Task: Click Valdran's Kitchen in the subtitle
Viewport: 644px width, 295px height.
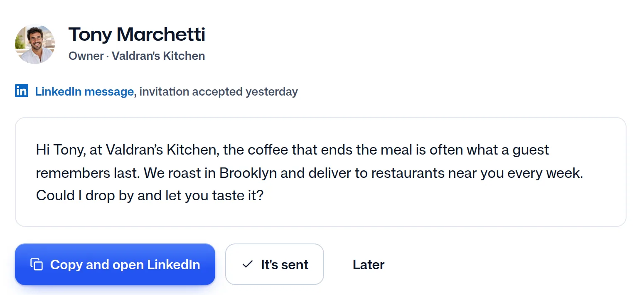Action: click(x=158, y=56)
